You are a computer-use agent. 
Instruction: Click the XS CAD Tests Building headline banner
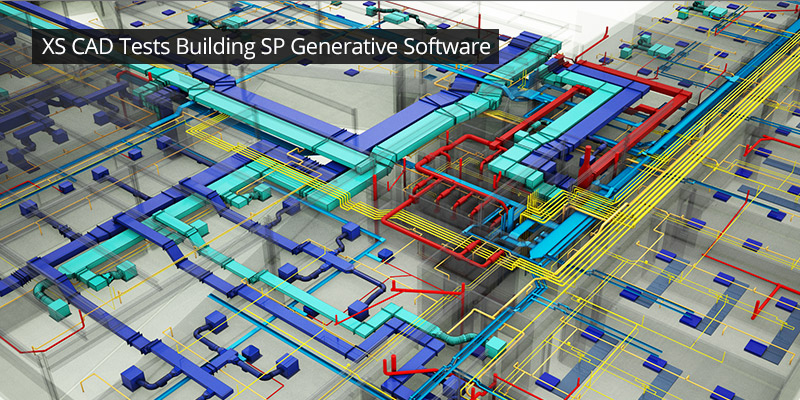pos(265,47)
